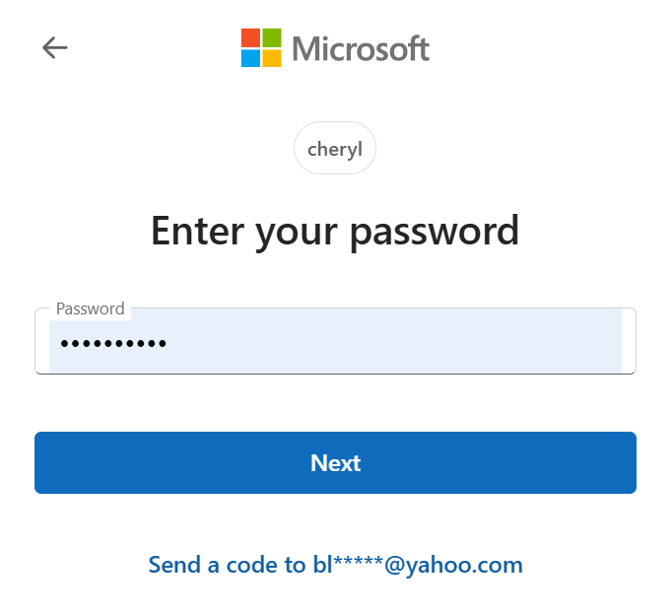Select the cheryl account pill
672x616 pixels.
(335, 148)
